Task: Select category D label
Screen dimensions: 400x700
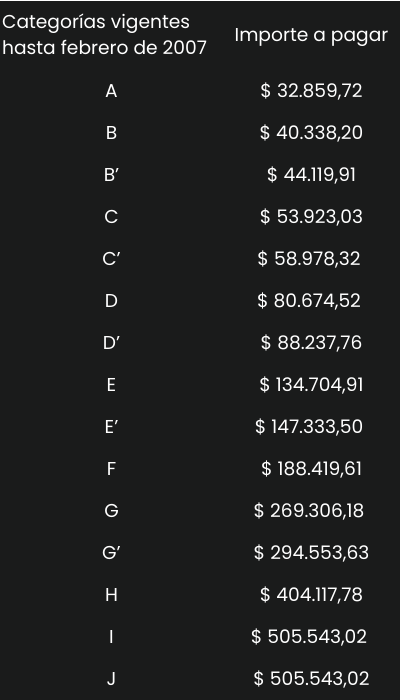Action: (x=111, y=301)
